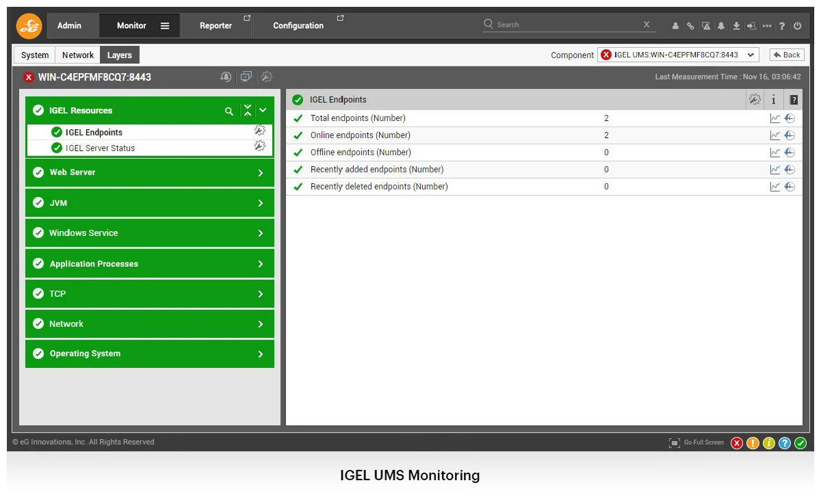The height and width of the screenshot is (504, 821).
Task: Collapse the IGEL Resources layer chevron
Action: pyautogui.click(x=263, y=111)
